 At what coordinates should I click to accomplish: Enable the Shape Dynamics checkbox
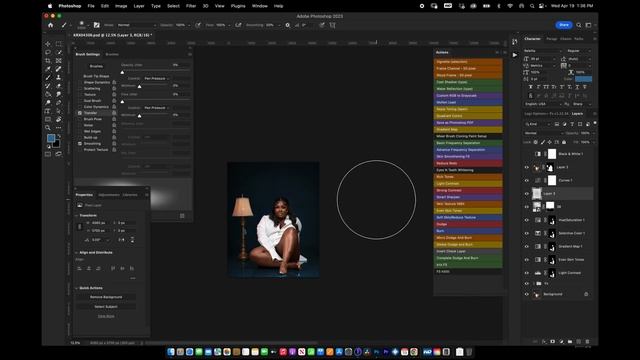click(80, 82)
